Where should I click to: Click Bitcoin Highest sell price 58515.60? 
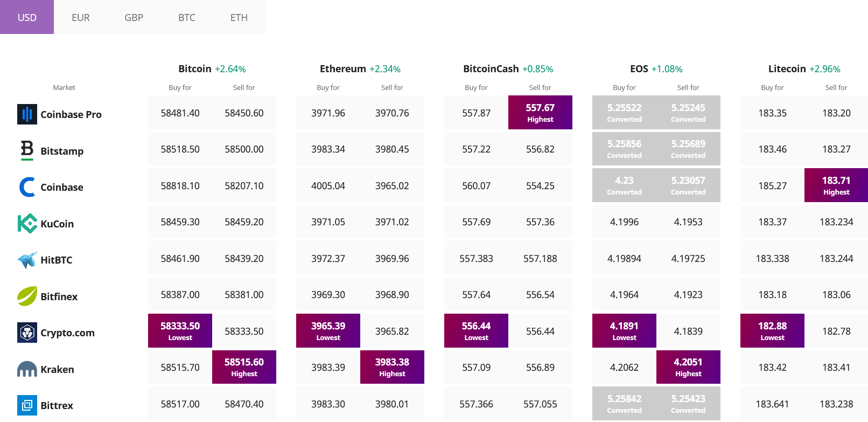click(x=244, y=367)
